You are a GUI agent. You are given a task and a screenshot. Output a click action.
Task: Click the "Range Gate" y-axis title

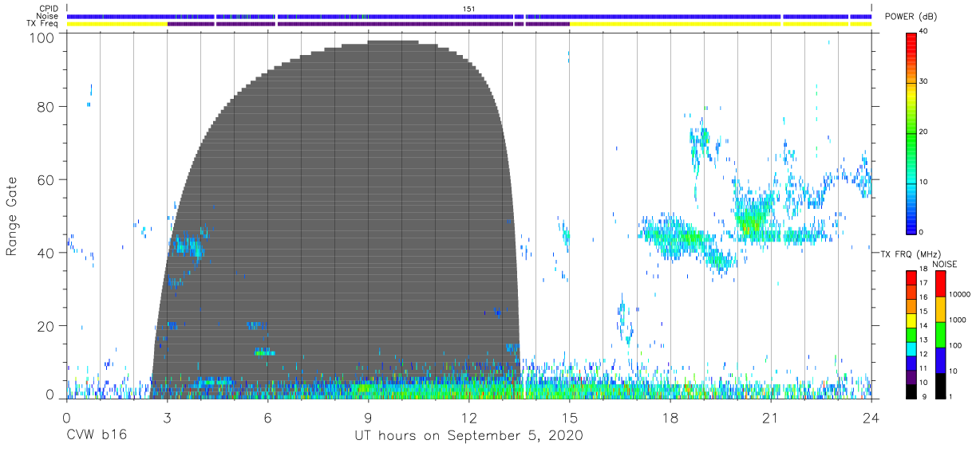[x=12, y=215]
